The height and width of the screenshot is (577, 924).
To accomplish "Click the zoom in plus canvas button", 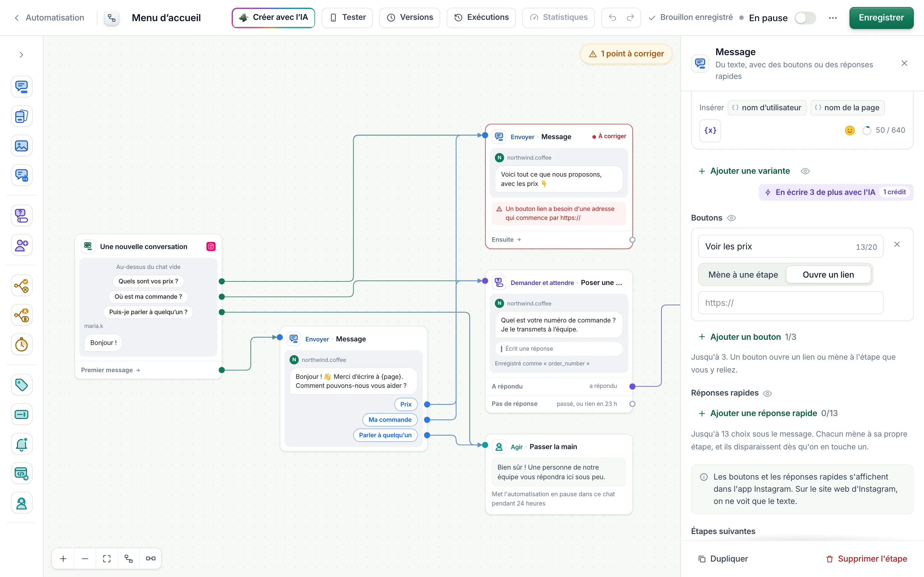I will click(x=64, y=558).
